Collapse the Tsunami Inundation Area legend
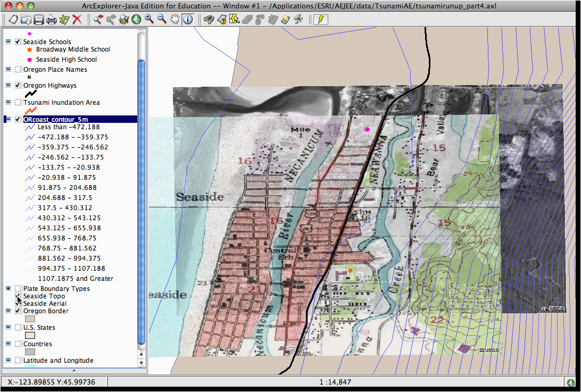 pyautogui.click(x=8, y=102)
